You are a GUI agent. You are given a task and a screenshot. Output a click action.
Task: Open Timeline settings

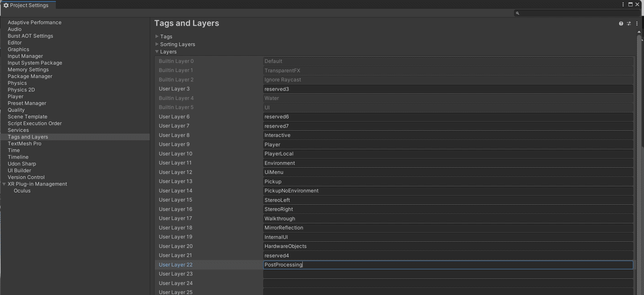coord(18,157)
